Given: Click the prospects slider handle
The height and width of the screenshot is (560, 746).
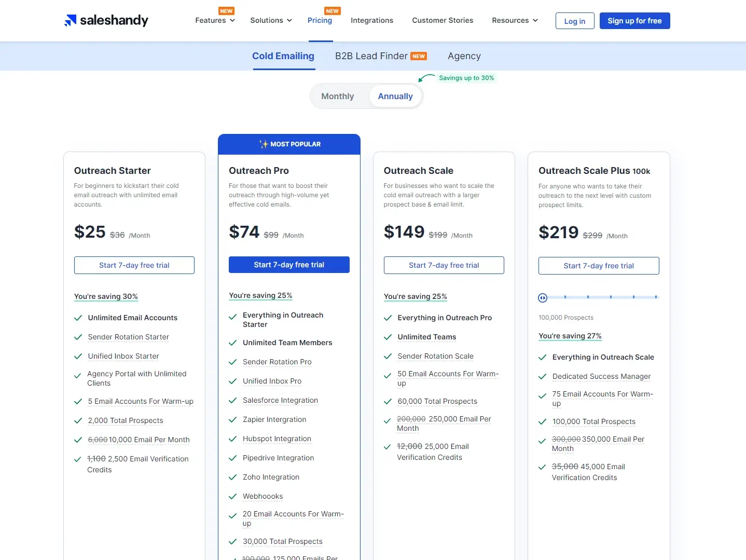Looking at the screenshot, I should (543, 297).
